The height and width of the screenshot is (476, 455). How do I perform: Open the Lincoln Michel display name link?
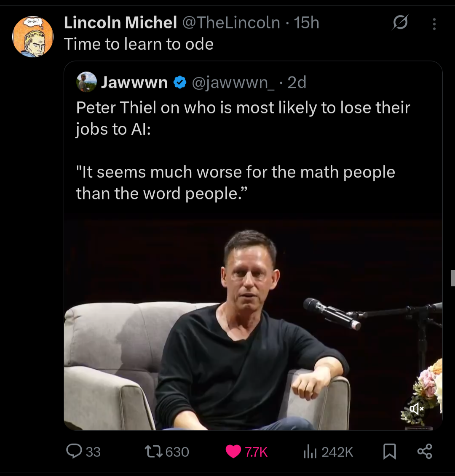[120, 23]
